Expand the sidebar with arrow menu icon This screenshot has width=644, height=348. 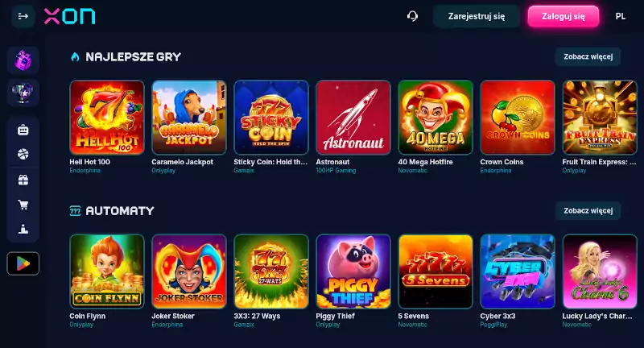pos(23,16)
